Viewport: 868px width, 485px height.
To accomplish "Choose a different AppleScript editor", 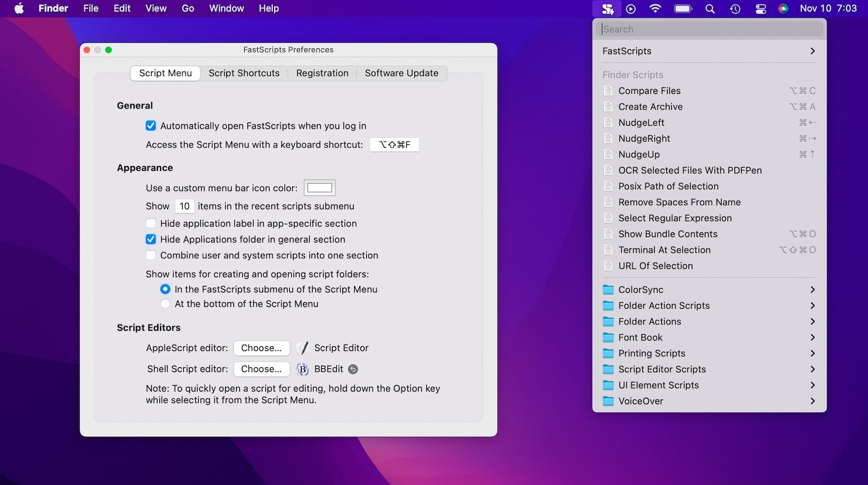I will tap(261, 348).
